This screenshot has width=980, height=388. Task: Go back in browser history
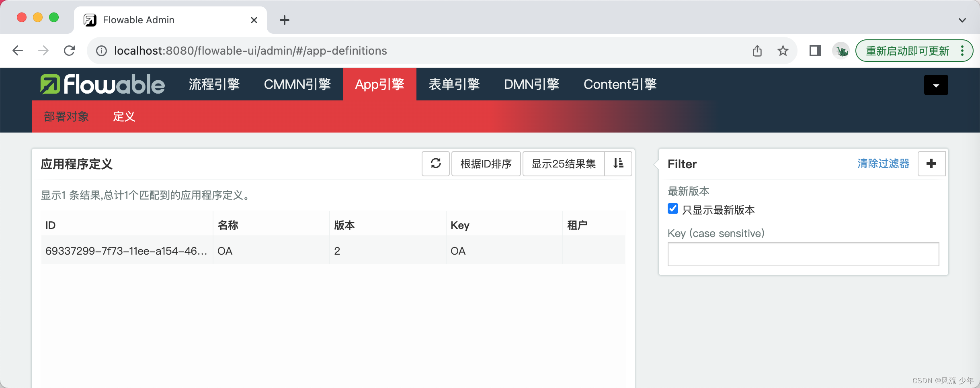(x=18, y=51)
